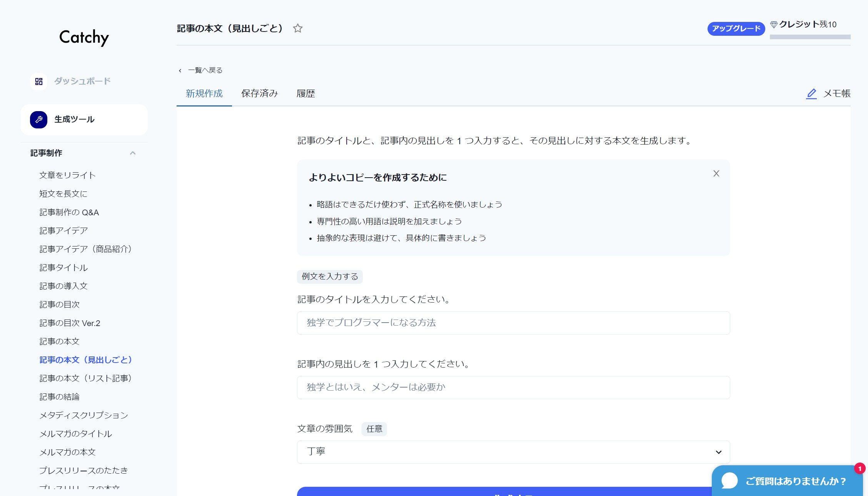Click the credit remaining progress bar
The image size is (868, 496).
(x=810, y=37)
